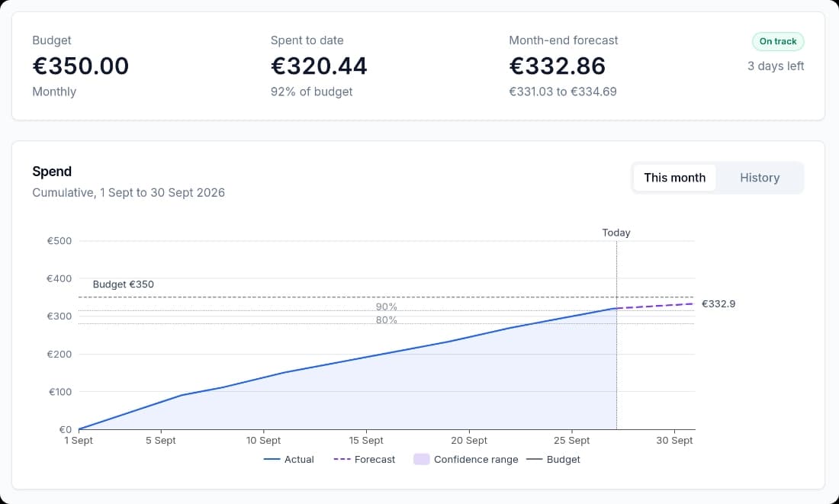Click the 90% threshold label
The image size is (839, 504).
coord(387,307)
